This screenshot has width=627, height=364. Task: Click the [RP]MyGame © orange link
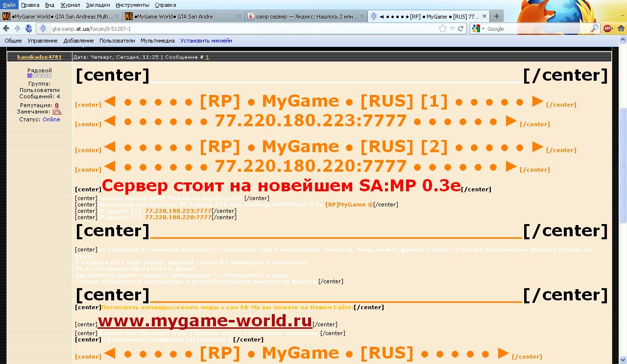click(349, 205)
